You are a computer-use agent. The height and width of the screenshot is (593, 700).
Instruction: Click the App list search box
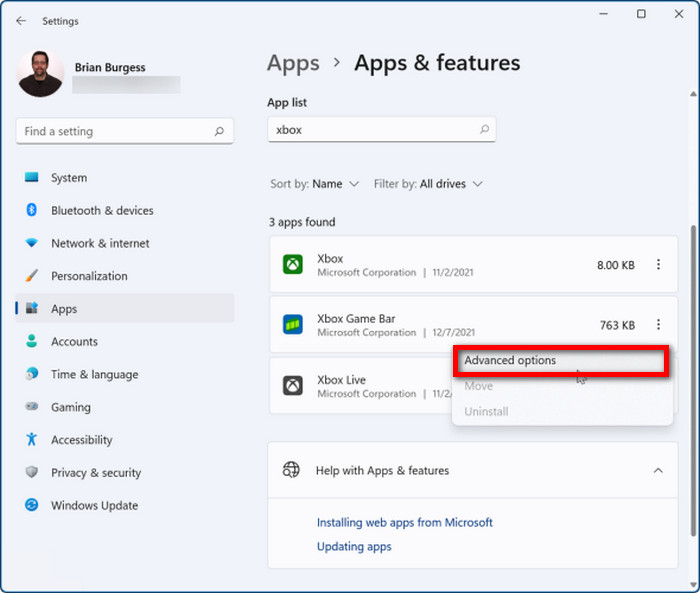(382, 129)
